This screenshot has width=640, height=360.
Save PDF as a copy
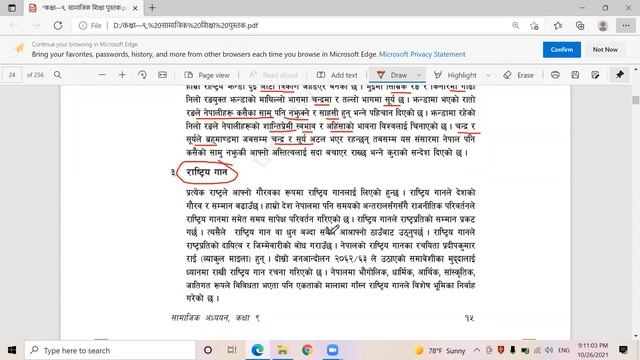595,75
